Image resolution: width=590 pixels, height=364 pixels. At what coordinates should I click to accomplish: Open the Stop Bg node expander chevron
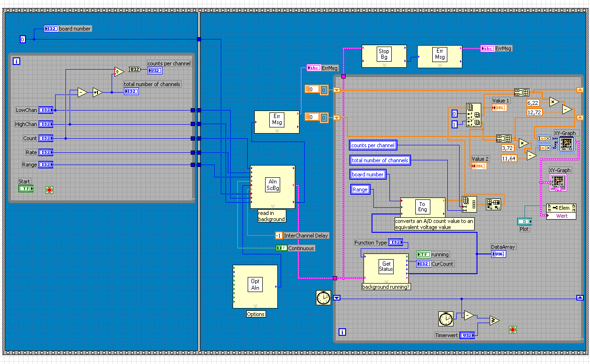(384, 65)
